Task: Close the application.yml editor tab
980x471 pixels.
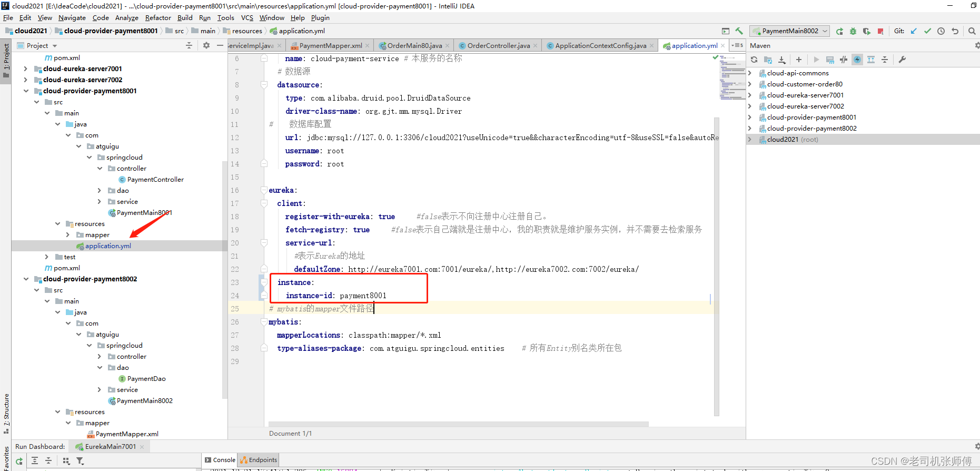Action: coord(722,46)
